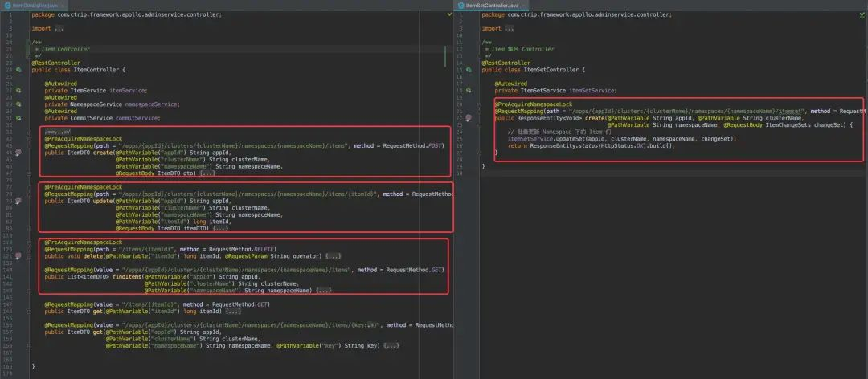Switch to the ItemController.java editor tab
The height and width of the screenshot is (379, 868).
[x=33, y=5]
